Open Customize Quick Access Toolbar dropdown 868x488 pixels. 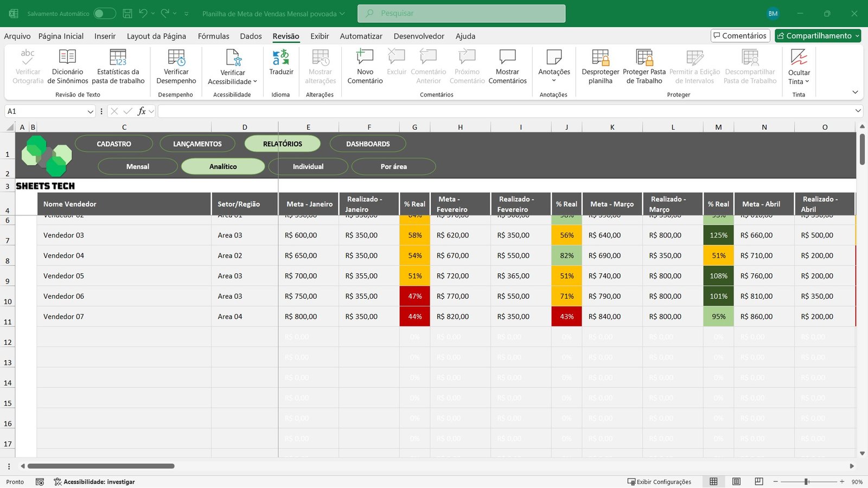point(187,14)
